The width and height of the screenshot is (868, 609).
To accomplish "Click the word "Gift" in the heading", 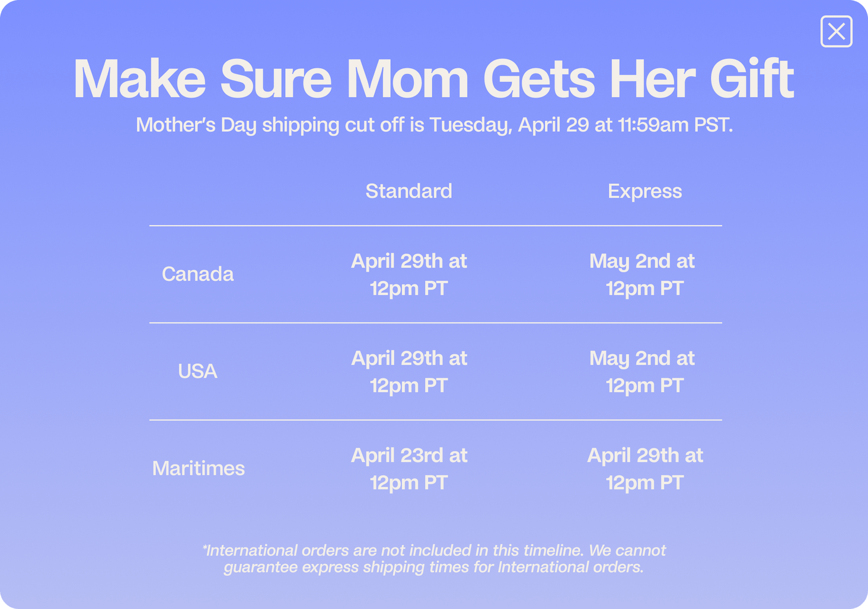I will tap(752, 79).
